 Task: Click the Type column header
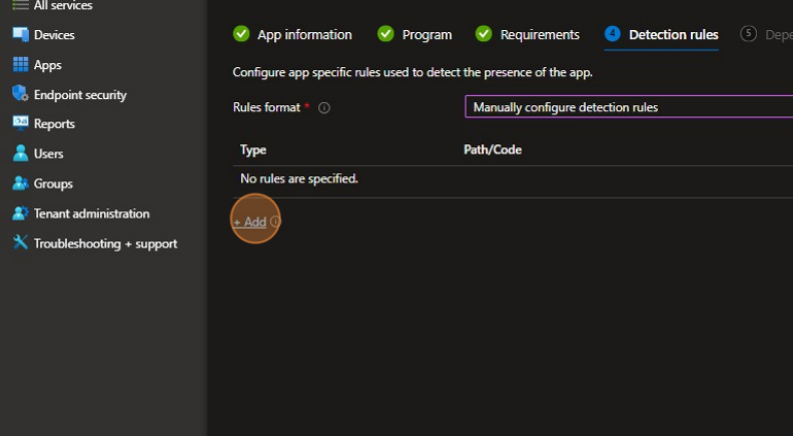[253, 150]
